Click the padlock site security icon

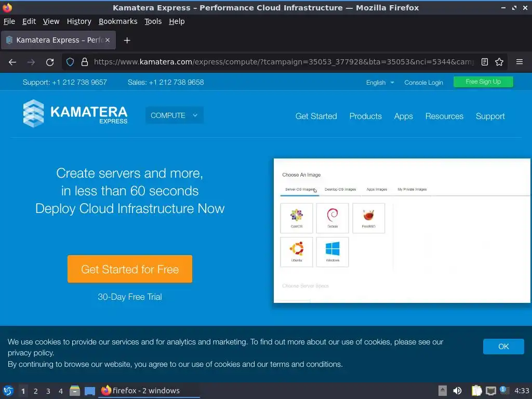tap(85, 62)
